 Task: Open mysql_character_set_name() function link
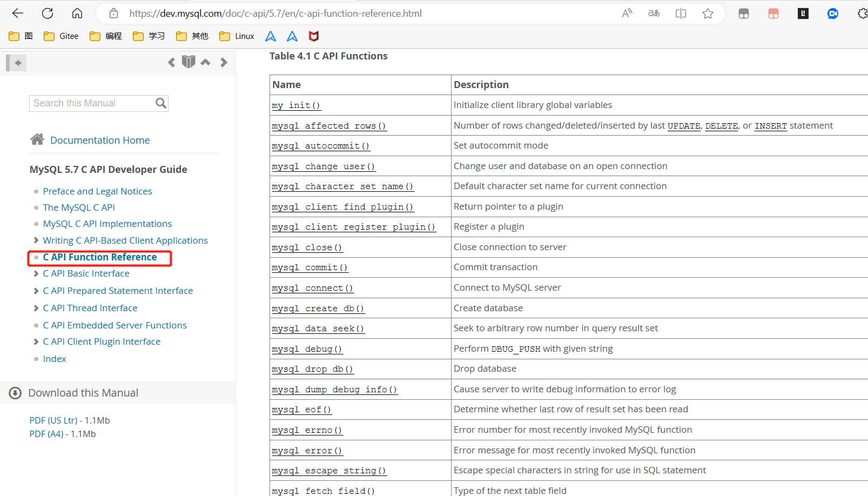coord(342,186)
